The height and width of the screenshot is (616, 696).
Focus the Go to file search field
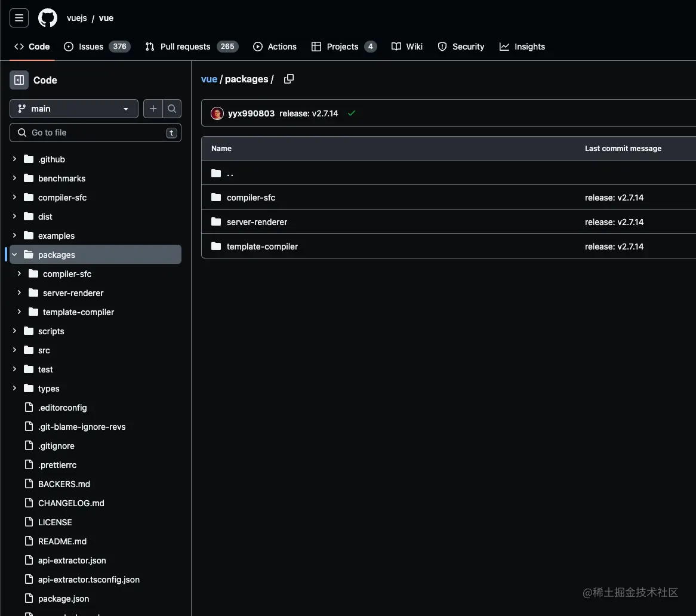tap(96, 133)
